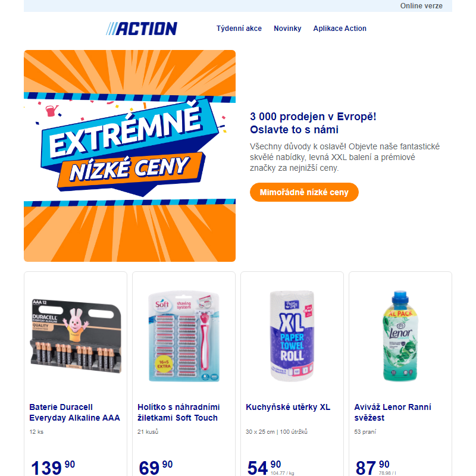Viewport: 476px width, 476px height.
Task: Click the Mimořádně nízké ceny button
Action: pos(304,192)
